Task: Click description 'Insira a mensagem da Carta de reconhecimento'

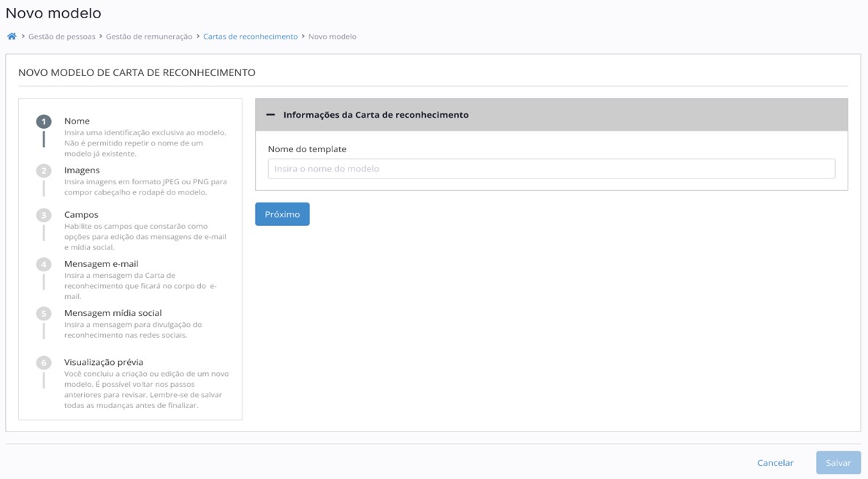Action: pos(140,286)
